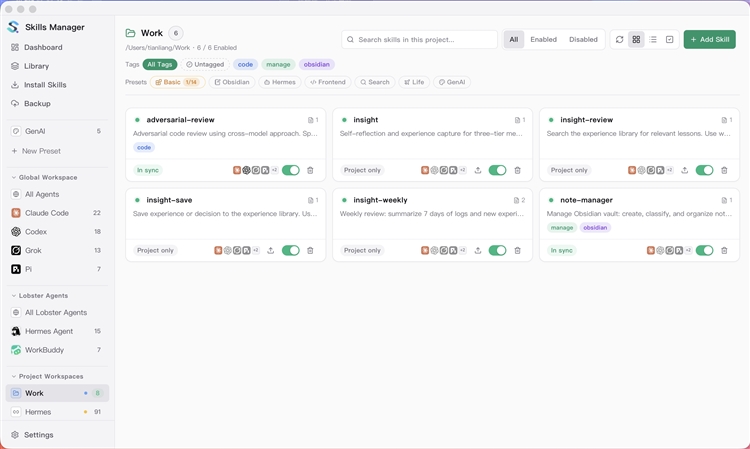The height and width of the screenshot is (449, 750).
Task: Click the Skills Manager logo
Action: click(13, 27)
